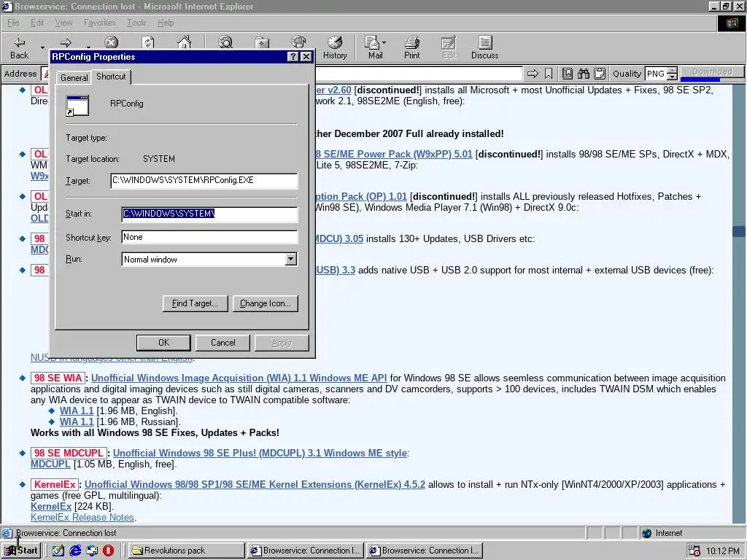Open the Edit menu in menu bar
This screenshot has width=747, height=560.
tap(37, 23)
